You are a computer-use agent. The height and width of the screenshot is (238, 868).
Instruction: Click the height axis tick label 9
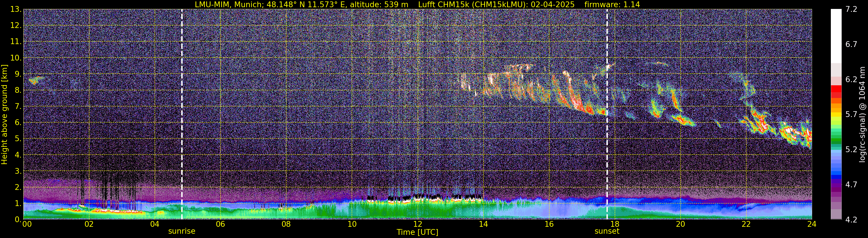[x=18, y=74]
